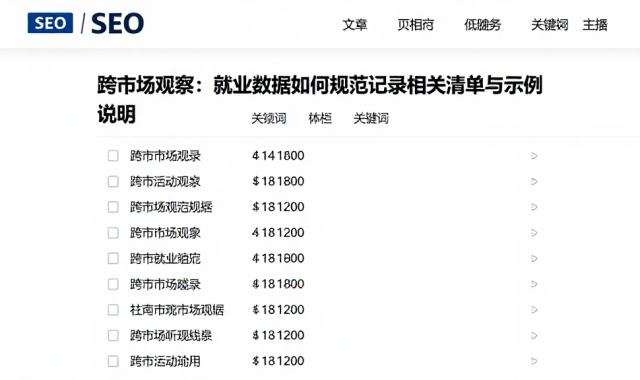Open the 跨市市场观录 list entry
This screenshot has height=380, width=640.
pyautogui.click(x=165, y=156)
